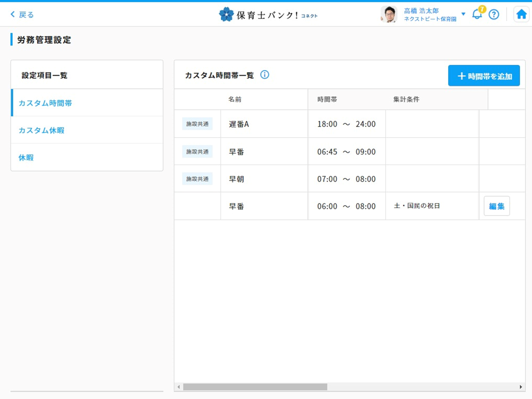Click 編集 for the 早番 row

click(x=497, y=206)
